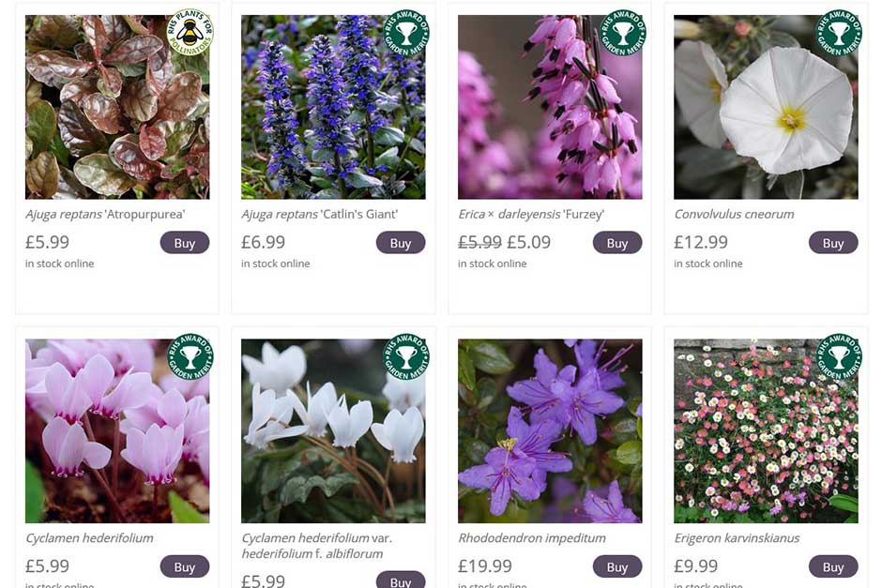Click the Garden Merit badge on white Cyclamen albiflorum
Screen dimensions: 882x588
(x=406, y=356)
